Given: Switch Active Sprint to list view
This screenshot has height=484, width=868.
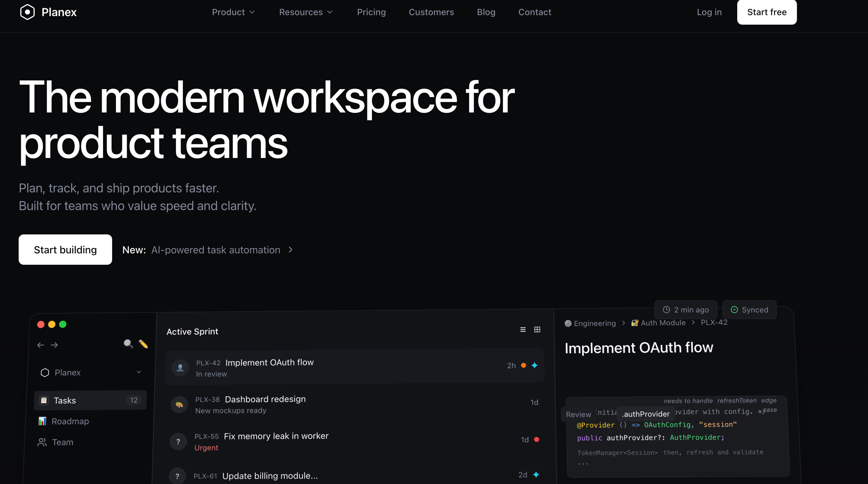Looking at the screenshot, I should [x=523, y=329].
